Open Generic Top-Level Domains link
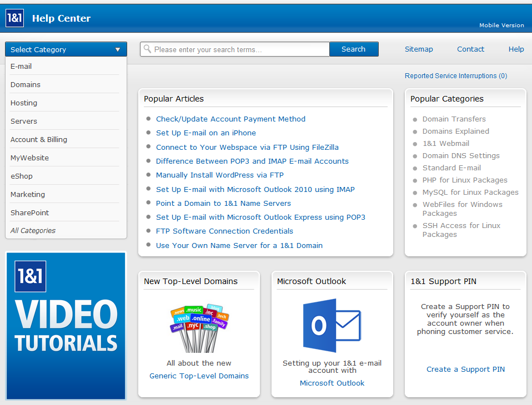This screenshot has width=532, height=405. point(199,376)
